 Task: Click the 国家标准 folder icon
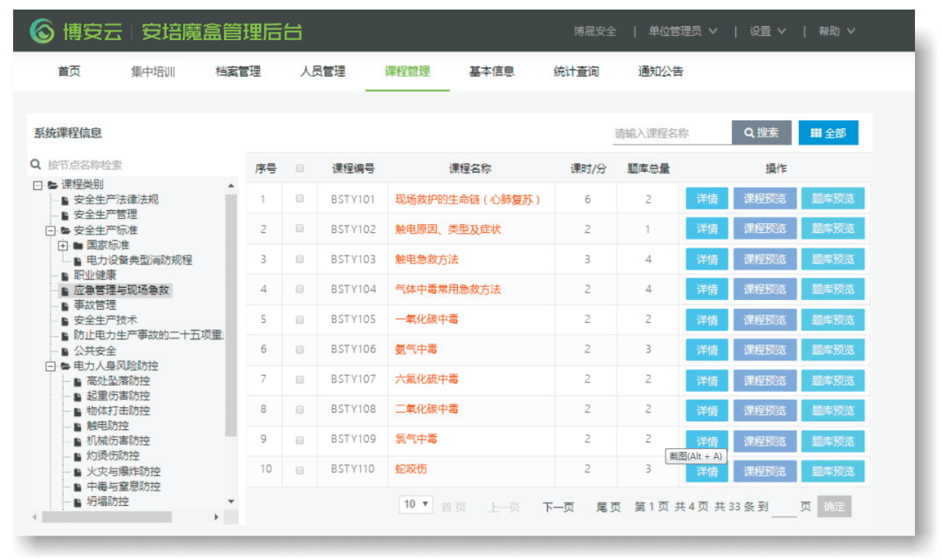[x=78, y=245]
